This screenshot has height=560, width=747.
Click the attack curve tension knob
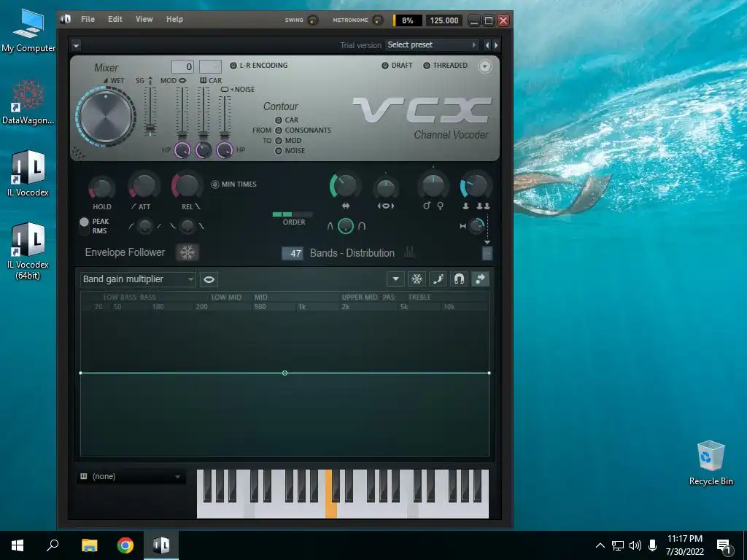(x=145, y=226)
